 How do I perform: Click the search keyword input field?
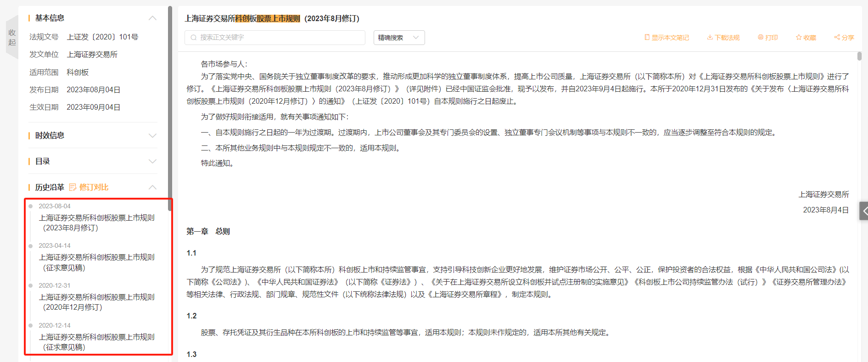point(275,38)
